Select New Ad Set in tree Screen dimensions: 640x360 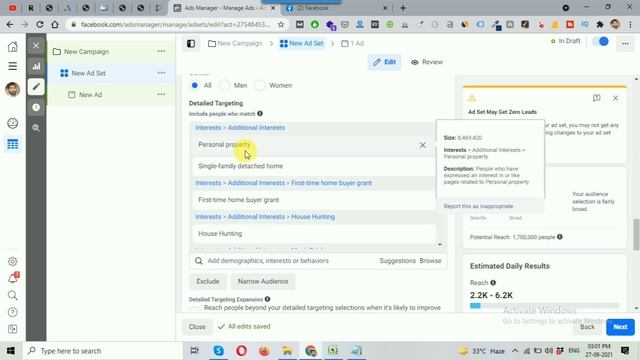89,73
